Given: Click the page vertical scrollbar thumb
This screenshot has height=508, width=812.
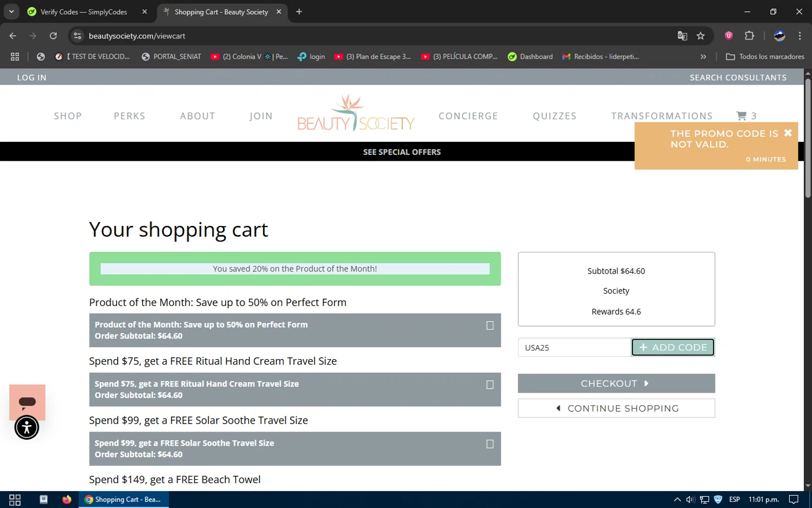Looking at the screenshot, I should 808,138.
